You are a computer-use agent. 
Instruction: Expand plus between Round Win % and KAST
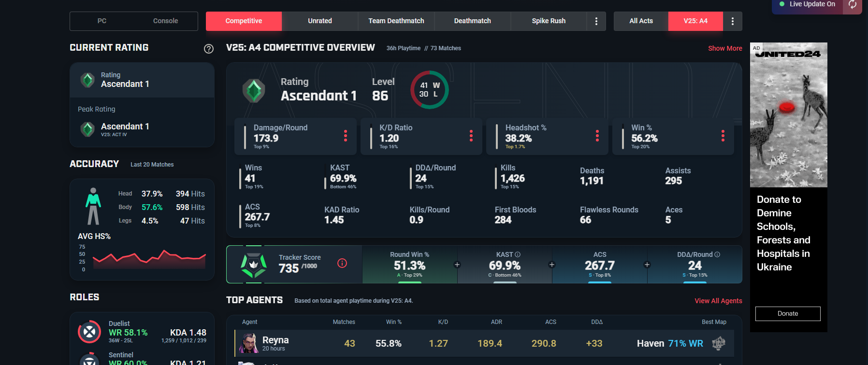coord(457,265)
